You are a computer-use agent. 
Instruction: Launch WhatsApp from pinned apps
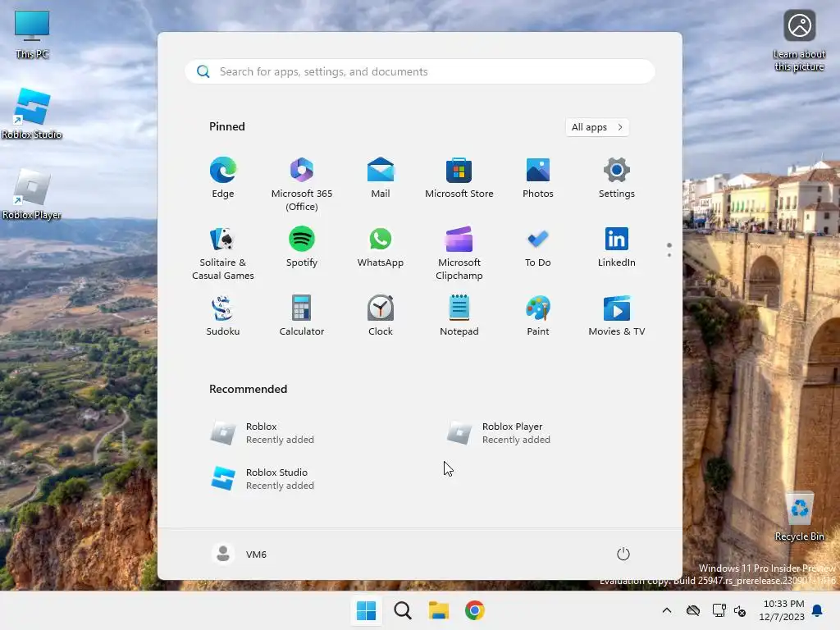pyautogui.click(x=381, y=247)
